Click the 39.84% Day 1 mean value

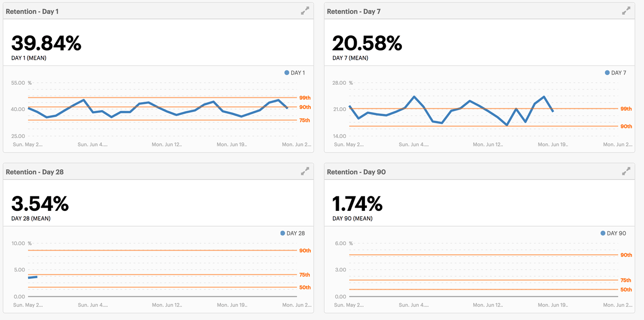coord(46,43)
